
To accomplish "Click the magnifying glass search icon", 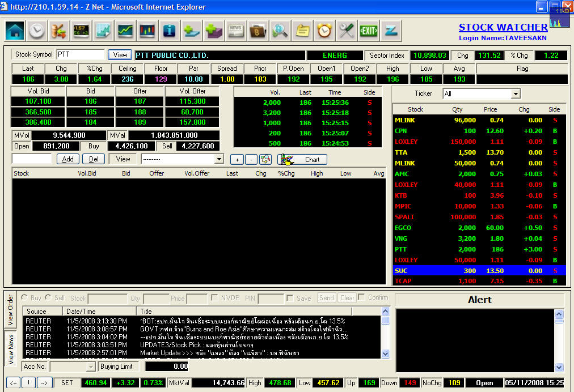I will 280,31.
